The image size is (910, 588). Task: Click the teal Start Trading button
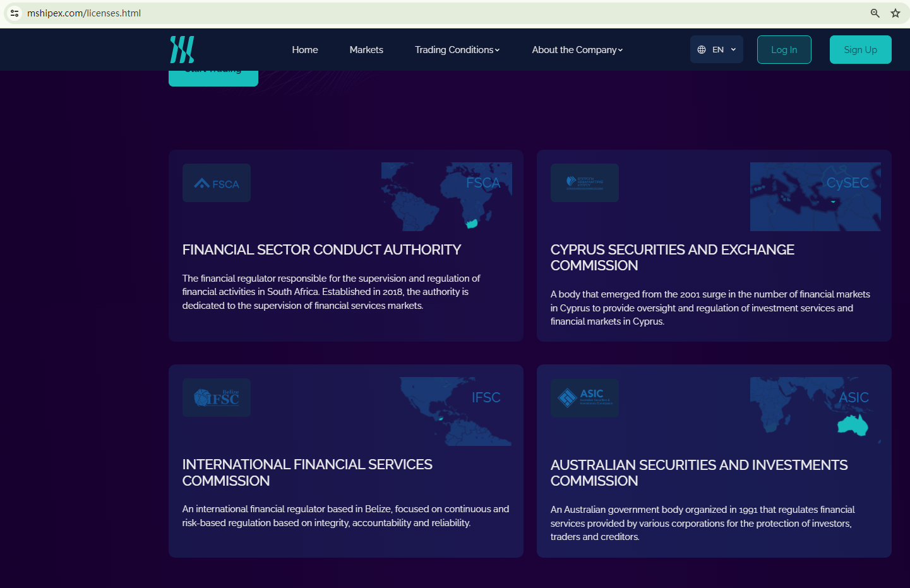[213, 78]
